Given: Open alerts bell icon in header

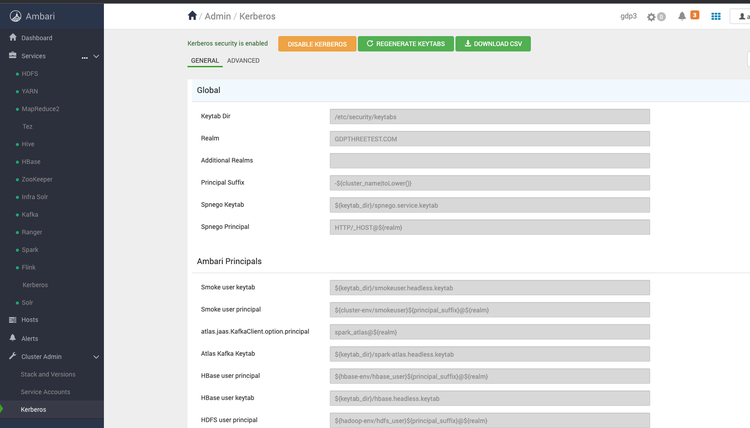Looking at the screenshot, I should click(x=682, y=16).
